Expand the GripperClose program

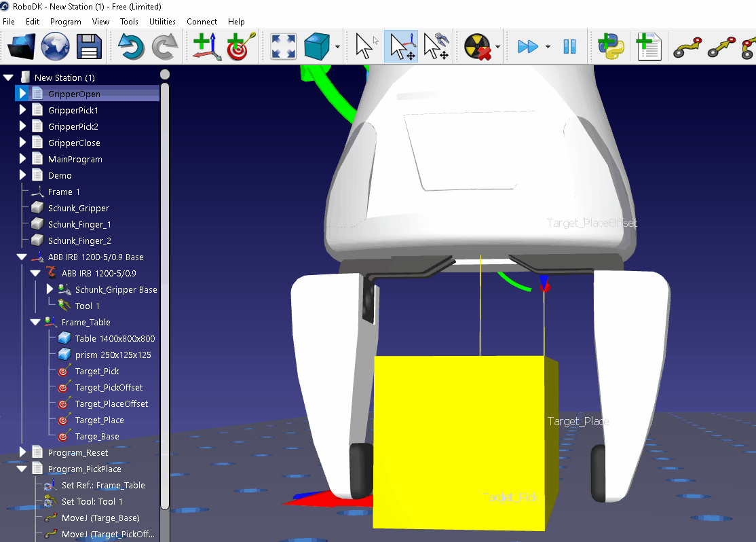[x=22, y=143]
